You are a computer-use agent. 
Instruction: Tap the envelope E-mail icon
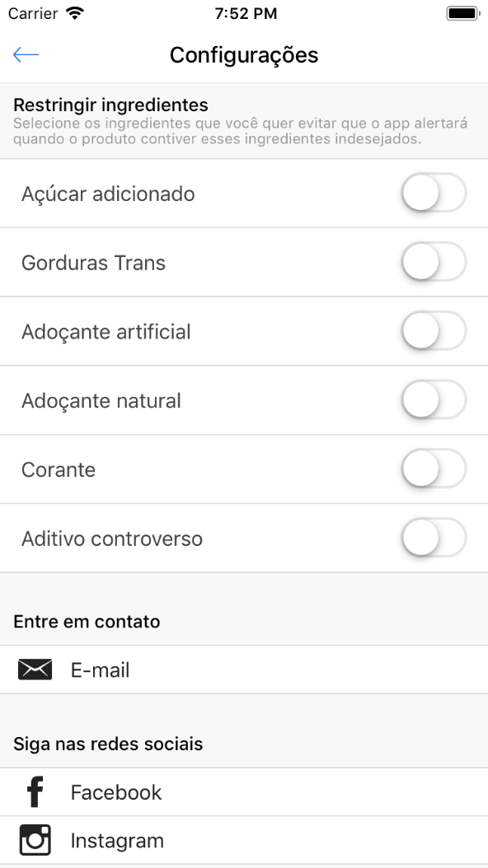point(35,670)
